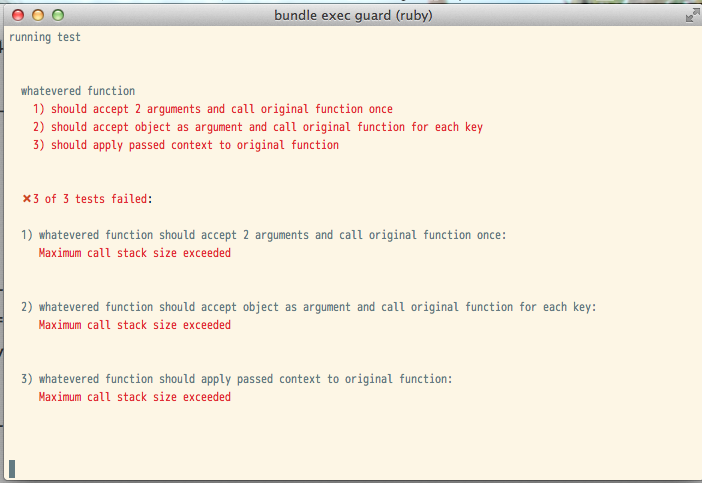Select failed test 1 'should accept 2 arguments' line
The height and width of the screenshot is (483, 702).
[212, 109]
